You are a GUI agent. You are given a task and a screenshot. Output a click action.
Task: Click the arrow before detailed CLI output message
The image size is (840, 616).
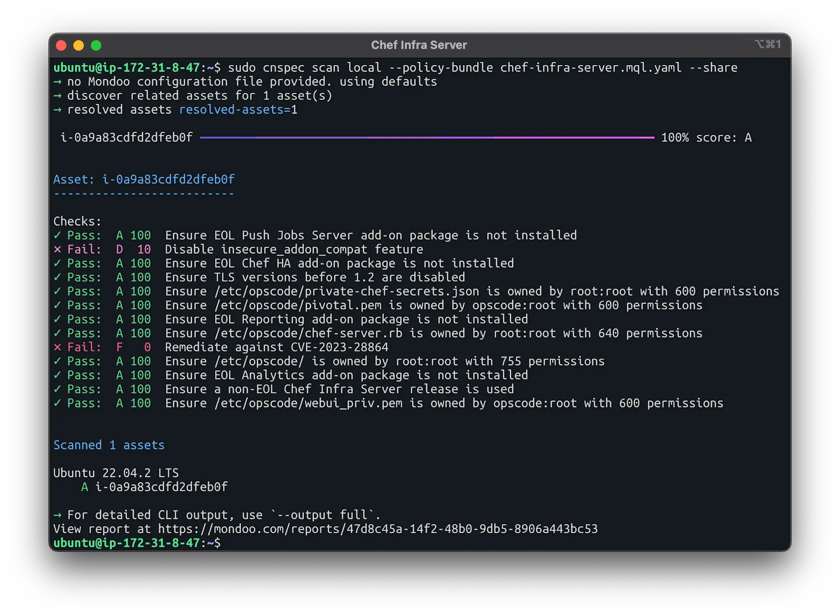click(x=57, y=515)
